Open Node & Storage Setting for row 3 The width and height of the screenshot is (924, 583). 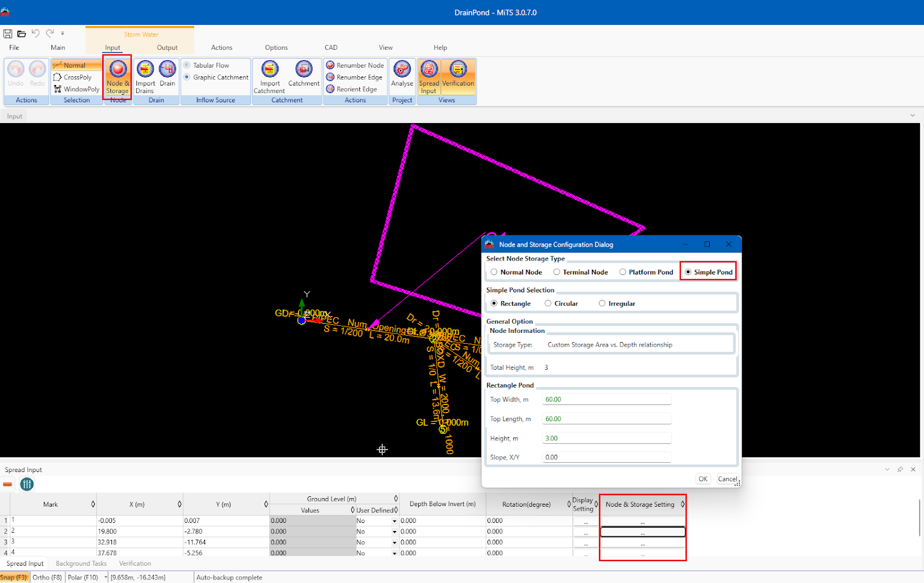(x=643, y=543)
